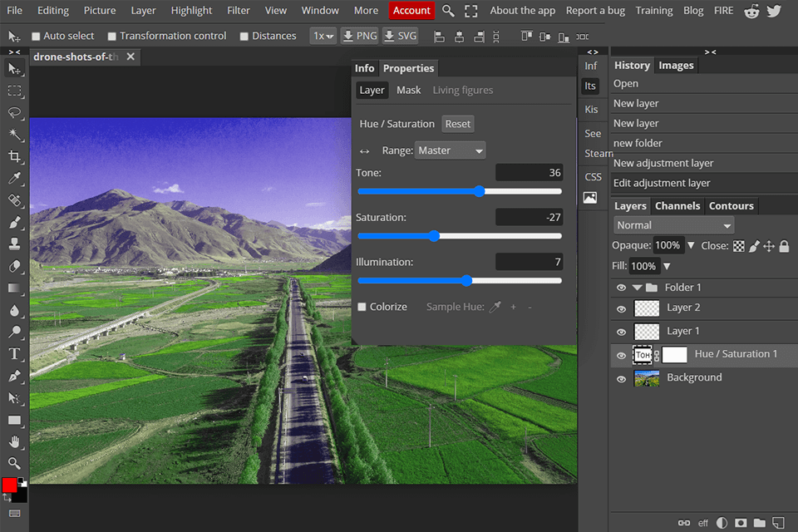Open the image preview panel icon
798x532 pixels.
pyautogui.click(x=590, y=198)
